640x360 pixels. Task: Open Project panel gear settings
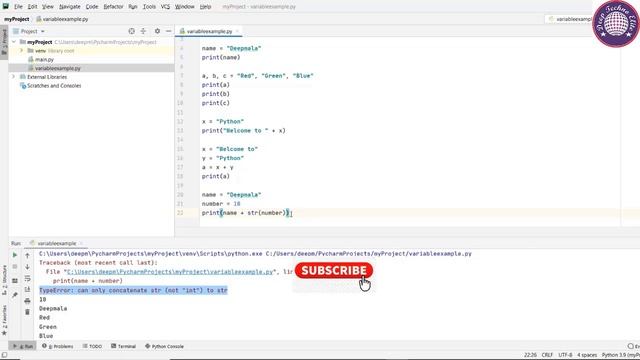click(157, 31)
